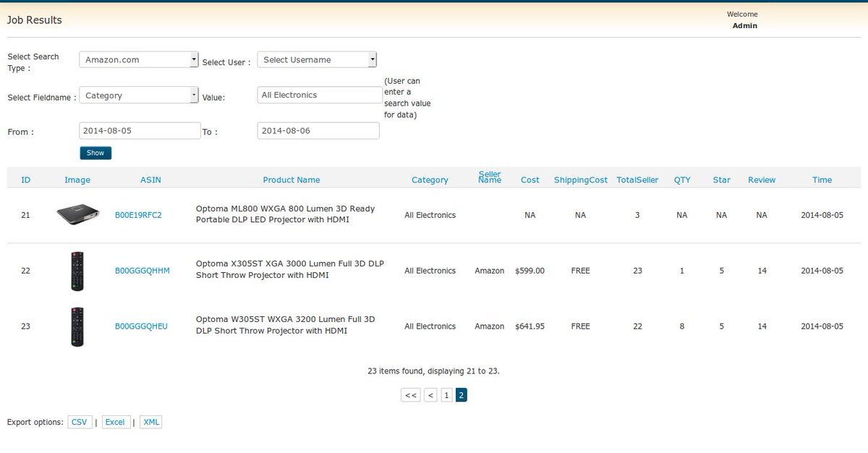Sort by the ASIN column header
Viewport: 868px width, 453px height.
click(150, 179)
